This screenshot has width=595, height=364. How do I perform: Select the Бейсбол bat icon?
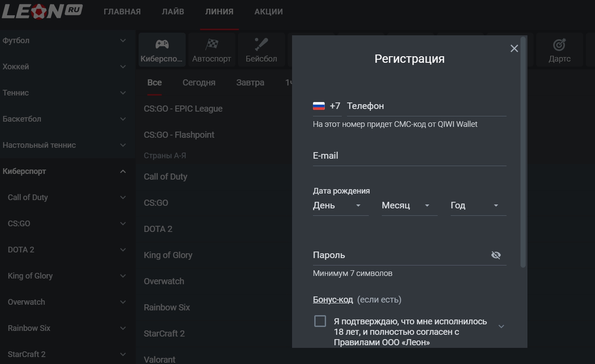point(261,44)
